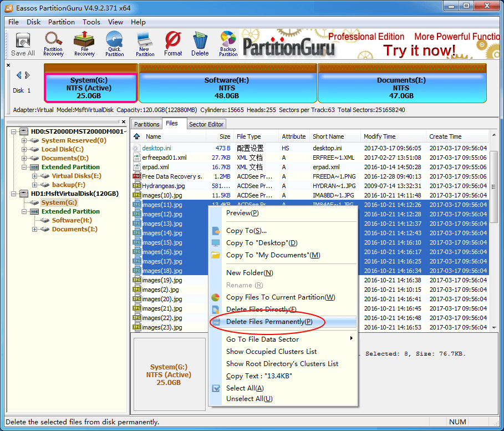
Task: Open the File menu
Action: coord(13,22)
